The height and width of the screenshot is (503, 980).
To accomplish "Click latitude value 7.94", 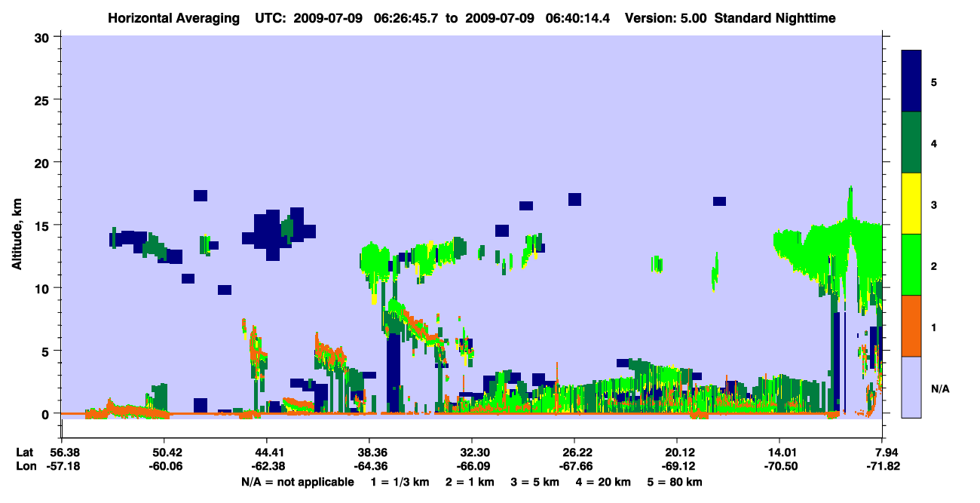I will [882, 452].
